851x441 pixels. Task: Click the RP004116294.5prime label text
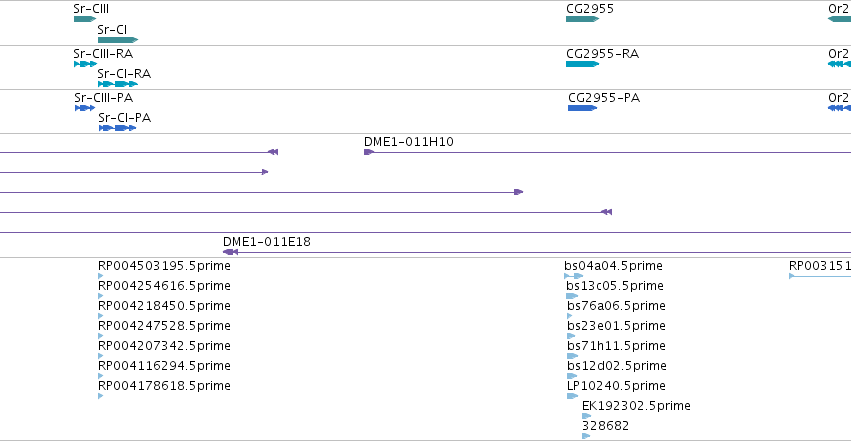pyautogui.click(x=164, y=366)
